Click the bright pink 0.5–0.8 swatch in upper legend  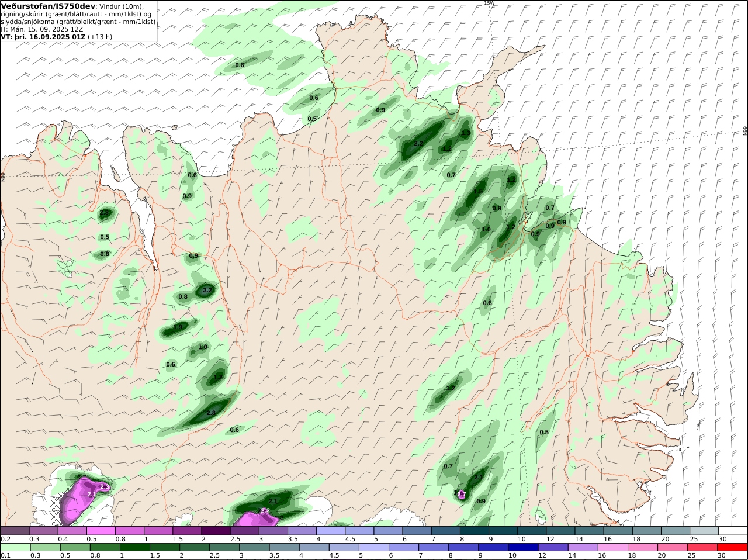tap(101, 531)
